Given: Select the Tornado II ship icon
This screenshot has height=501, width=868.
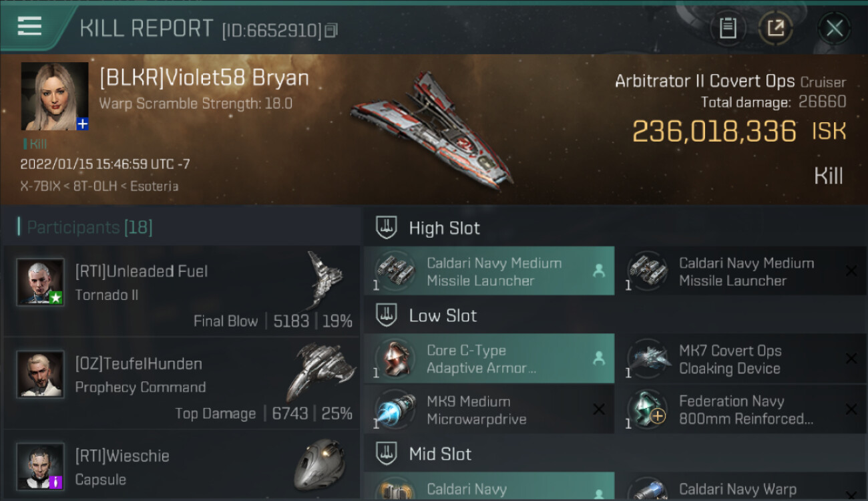Looking at the screenshot, I should [324, 280].
